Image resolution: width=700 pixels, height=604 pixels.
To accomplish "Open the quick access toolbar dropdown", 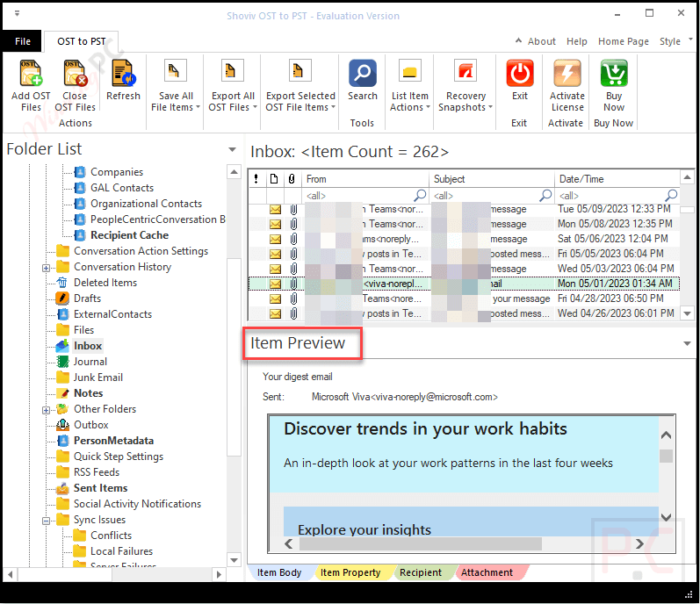I will coord(17,14).
